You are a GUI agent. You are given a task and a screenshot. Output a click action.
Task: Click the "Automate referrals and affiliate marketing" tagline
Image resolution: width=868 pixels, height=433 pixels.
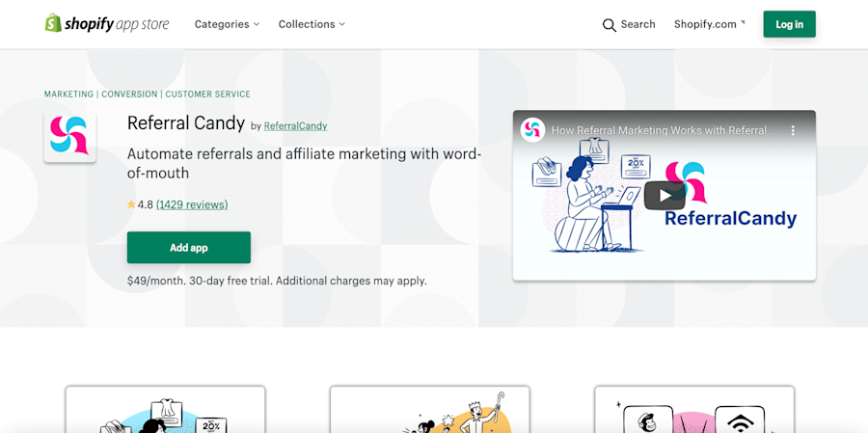[304, 163]
